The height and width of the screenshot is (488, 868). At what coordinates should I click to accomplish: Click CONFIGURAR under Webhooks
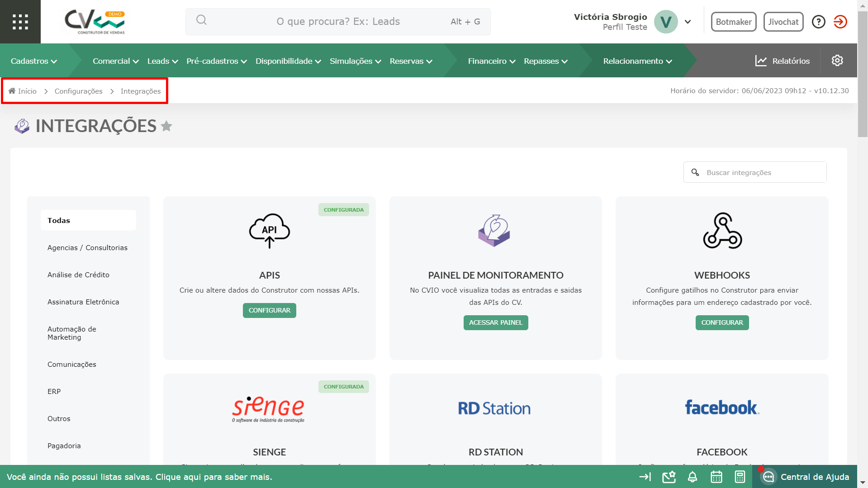pos(722,322)
